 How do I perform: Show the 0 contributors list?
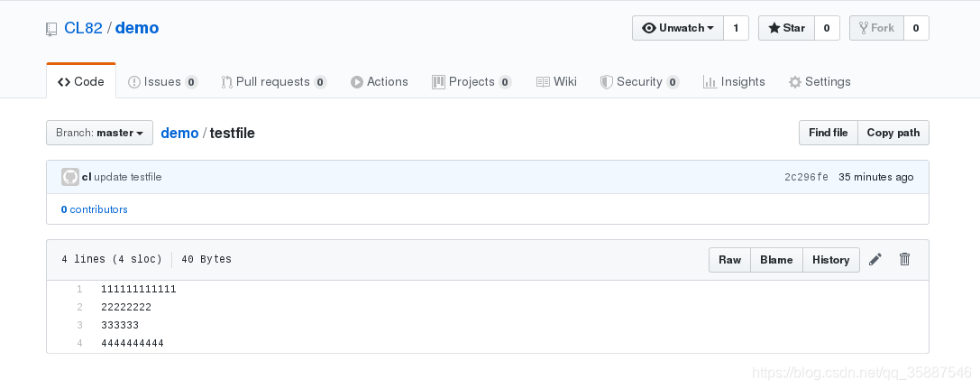pyautogui.click(x=95, y=209)
